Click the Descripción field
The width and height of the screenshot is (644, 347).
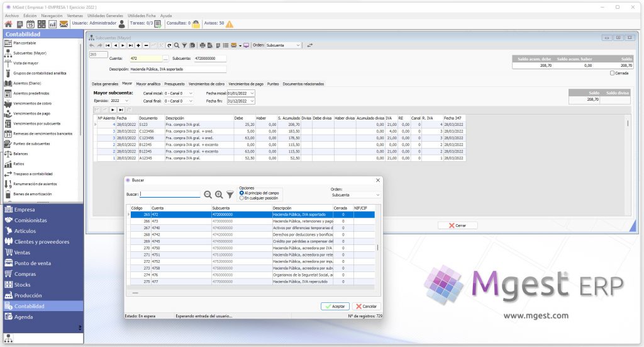178,69
